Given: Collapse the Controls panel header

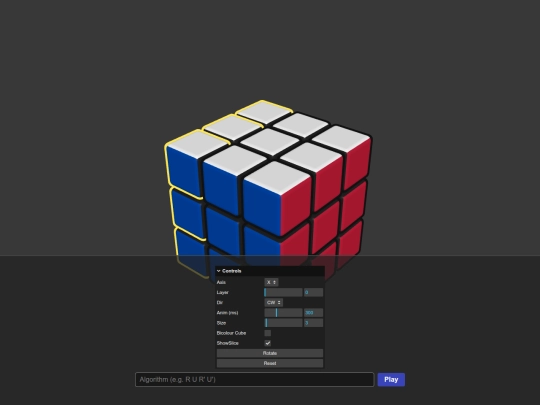Looking at the screenshot, I should coord(270,271).
